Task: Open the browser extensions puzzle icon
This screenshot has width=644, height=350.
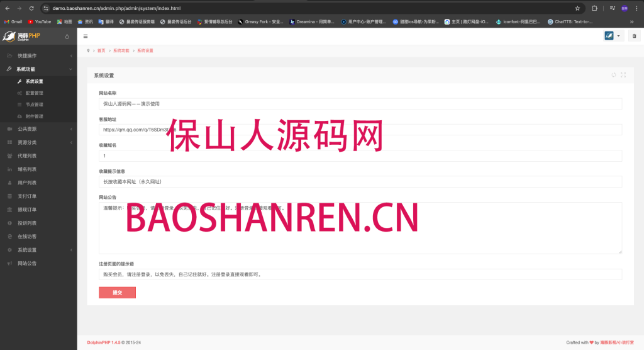Action: pyautogui.click(x=594, y=8)
